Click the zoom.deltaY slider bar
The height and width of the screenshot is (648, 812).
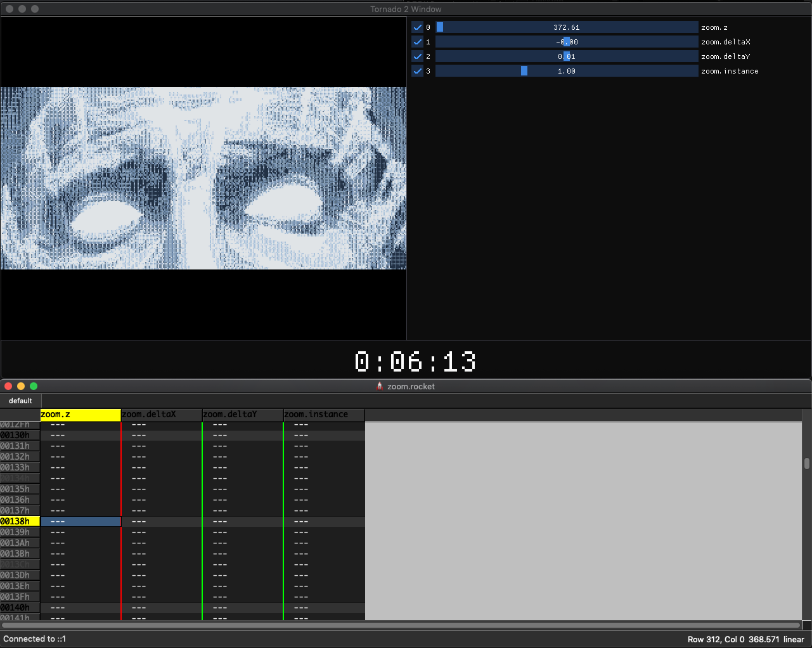click(x=567, y=56)
